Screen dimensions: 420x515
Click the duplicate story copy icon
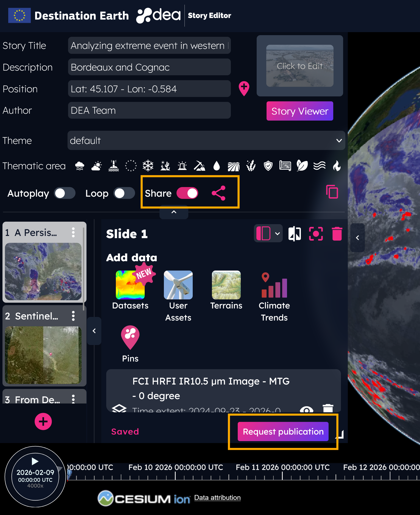click(332, 192)
